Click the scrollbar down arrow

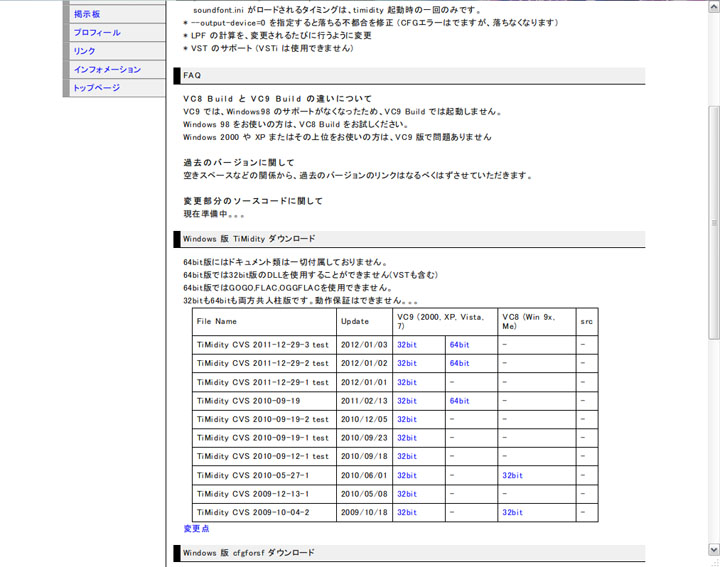coord(714,549)
